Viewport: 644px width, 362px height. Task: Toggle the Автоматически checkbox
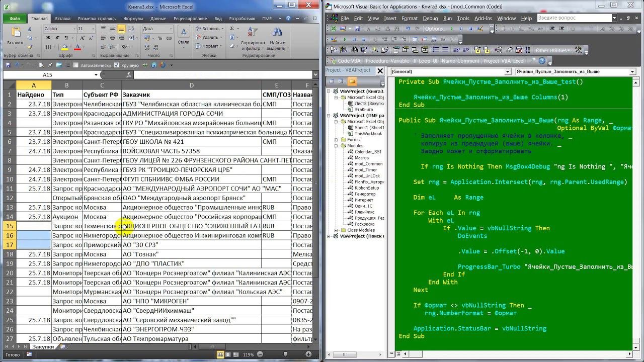[x=75, y=65]
